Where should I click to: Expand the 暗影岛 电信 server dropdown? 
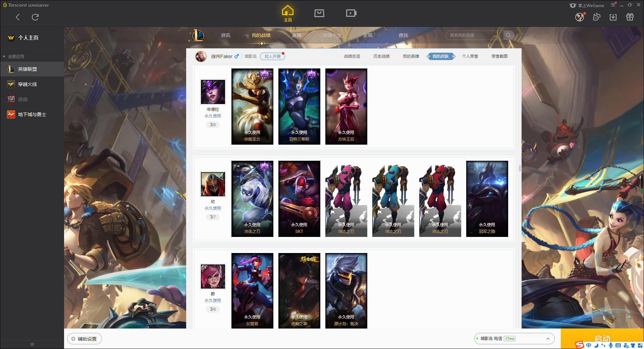click(514, 339)
